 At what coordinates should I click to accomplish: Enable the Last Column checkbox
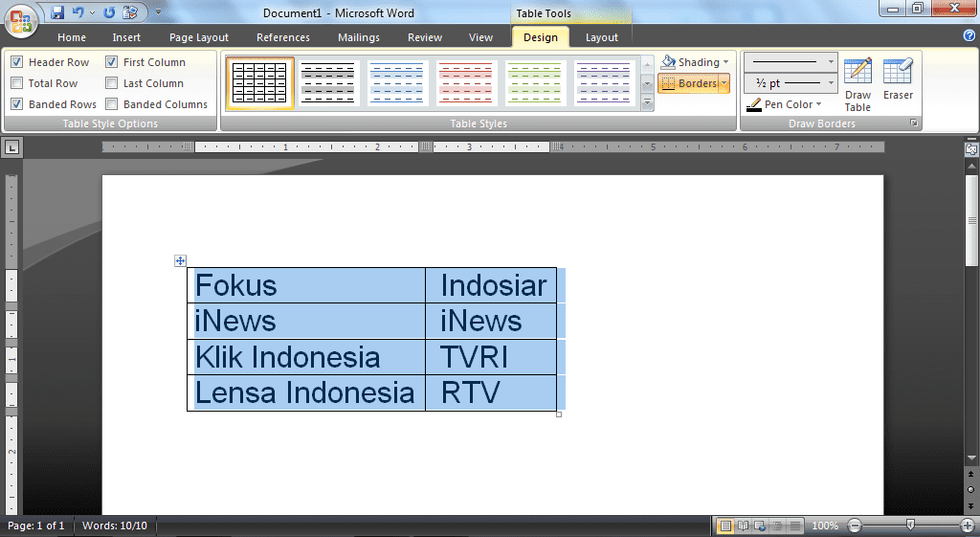tap(111, 83)
